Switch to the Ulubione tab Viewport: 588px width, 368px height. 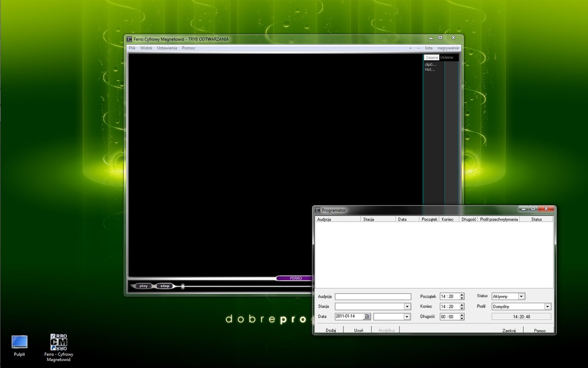(x=447, y=57)
